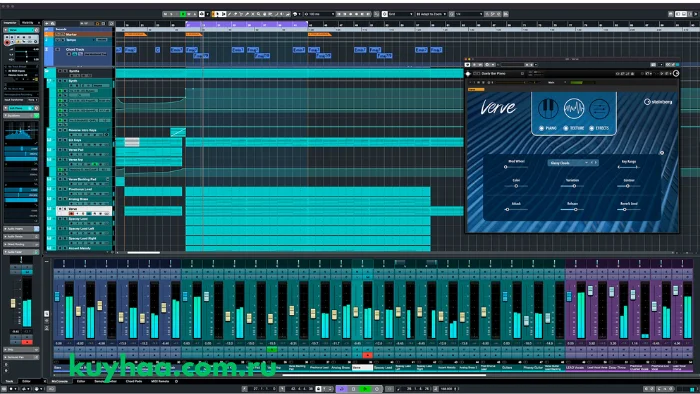This screenshot has height=394, width=700.
Task: Open the MixConsole lower zone tab
Action: coord(59,382)
